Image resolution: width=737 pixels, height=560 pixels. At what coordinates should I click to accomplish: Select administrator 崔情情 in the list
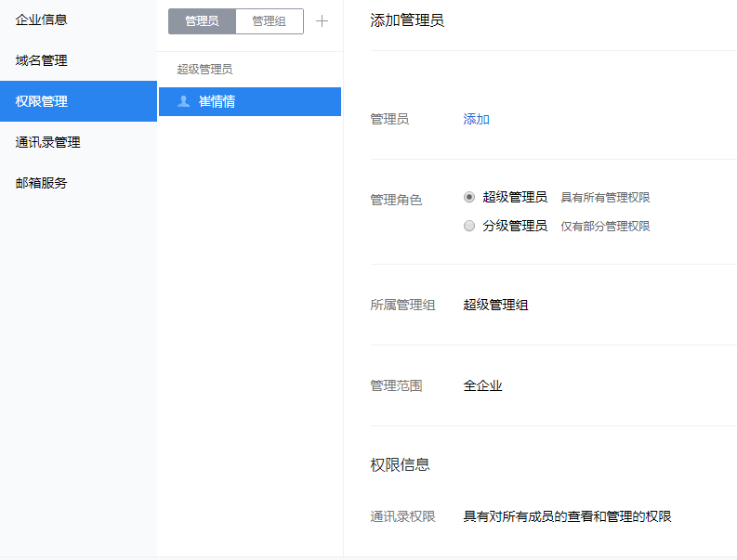click(x=217, y=101)
